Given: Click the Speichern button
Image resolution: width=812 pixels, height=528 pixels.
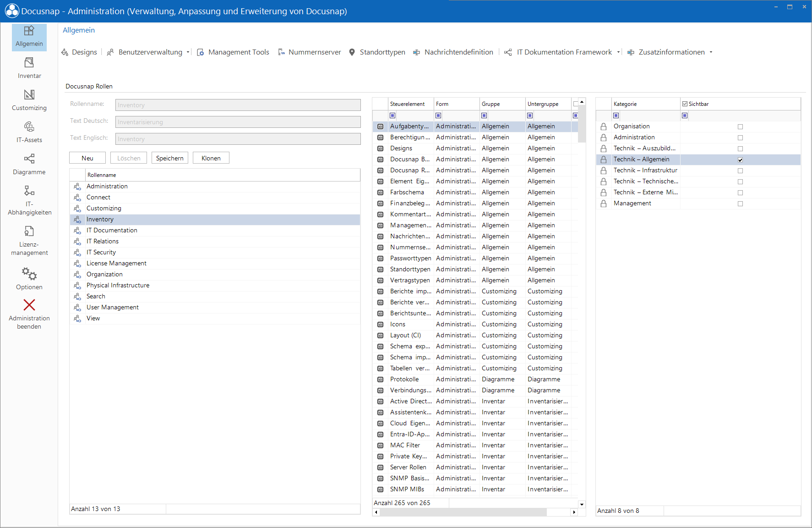Looking at the screenshot, I should click(170, 158).
